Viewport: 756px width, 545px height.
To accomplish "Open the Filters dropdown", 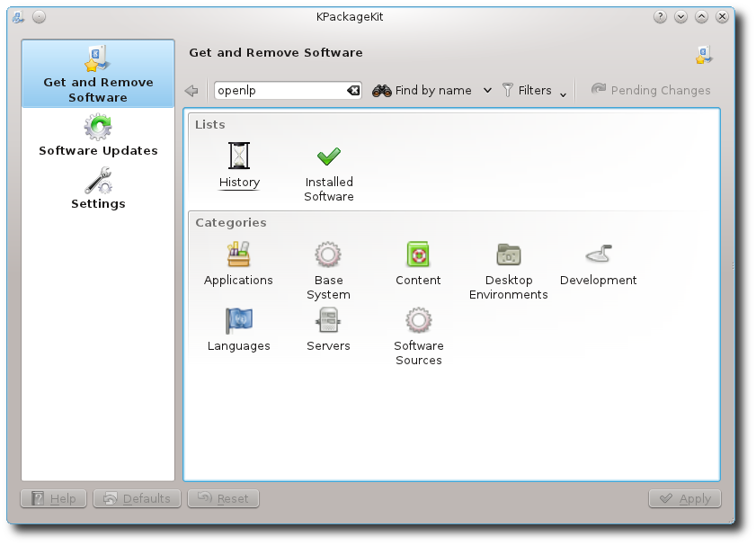I will pos(535,90).
